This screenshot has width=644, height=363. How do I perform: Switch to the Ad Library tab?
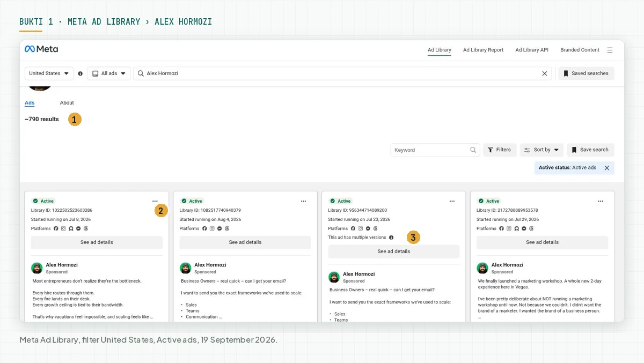tap(440, 50)
